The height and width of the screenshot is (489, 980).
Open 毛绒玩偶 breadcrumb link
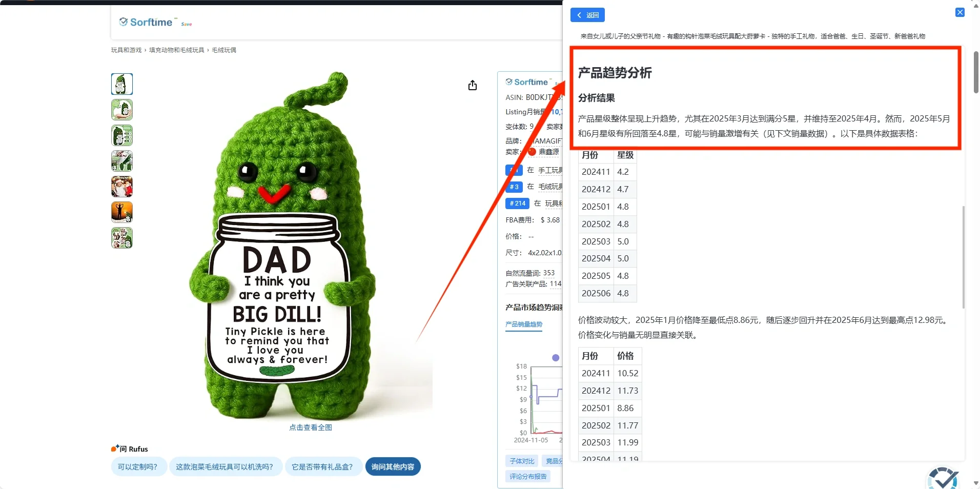click(224, 50)
